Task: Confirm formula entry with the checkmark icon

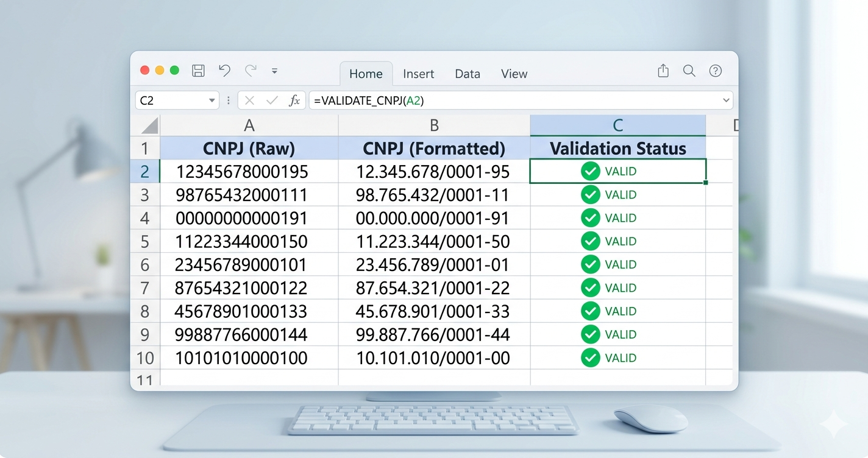Action: (272, 100)
